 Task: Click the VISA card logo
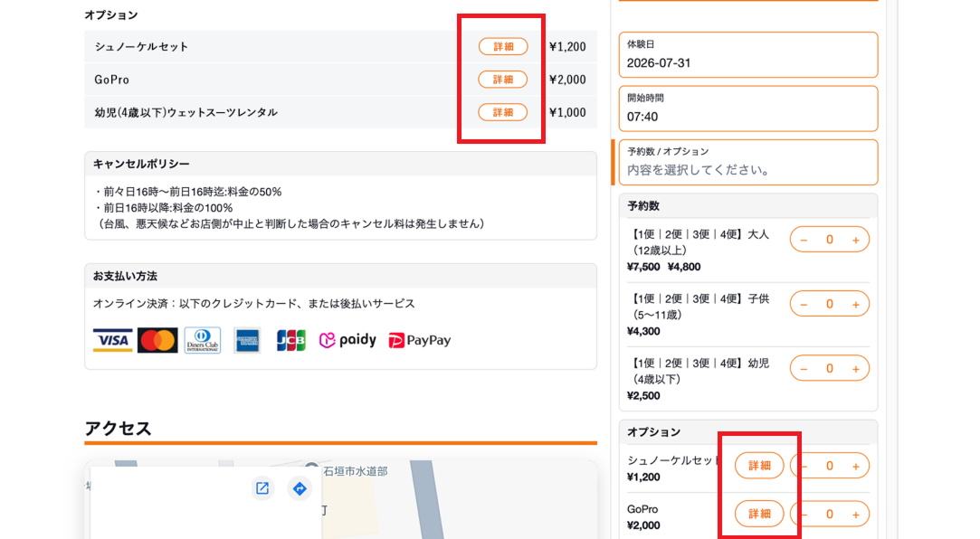[x=112, y=340]
